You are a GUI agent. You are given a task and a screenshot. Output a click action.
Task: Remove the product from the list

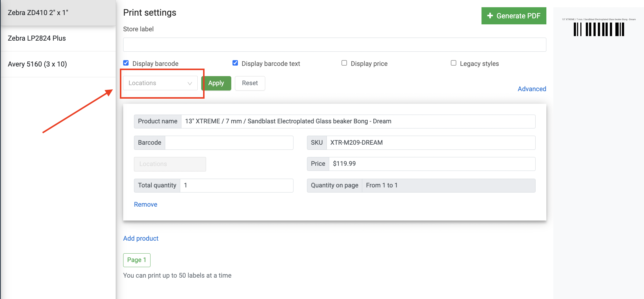coord(145,204)
